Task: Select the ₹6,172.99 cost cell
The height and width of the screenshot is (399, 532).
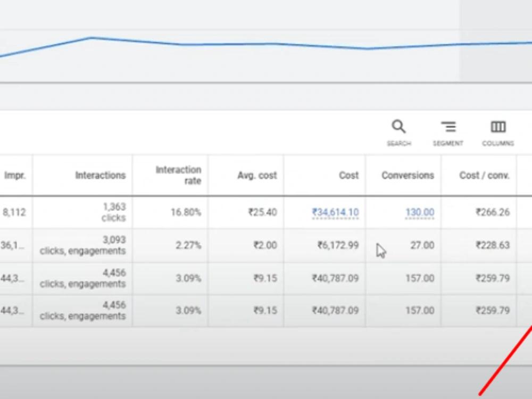Action: 325,245
